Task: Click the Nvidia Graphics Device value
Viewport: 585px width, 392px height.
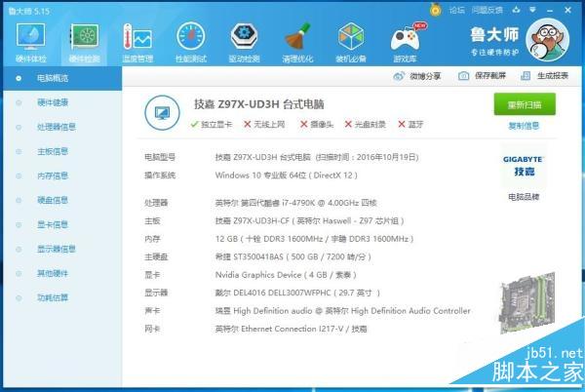Action: pos(286,275)
